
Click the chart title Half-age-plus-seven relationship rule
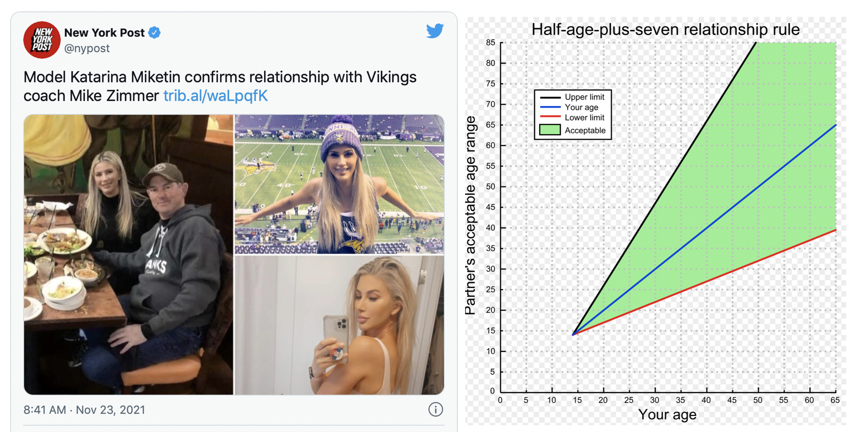(665, 30)
